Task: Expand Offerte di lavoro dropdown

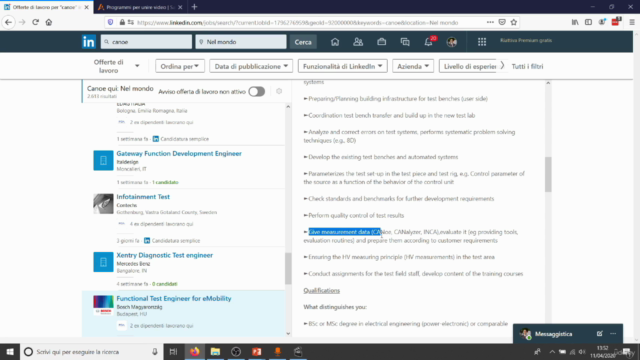Action: [x=116, y=66]
